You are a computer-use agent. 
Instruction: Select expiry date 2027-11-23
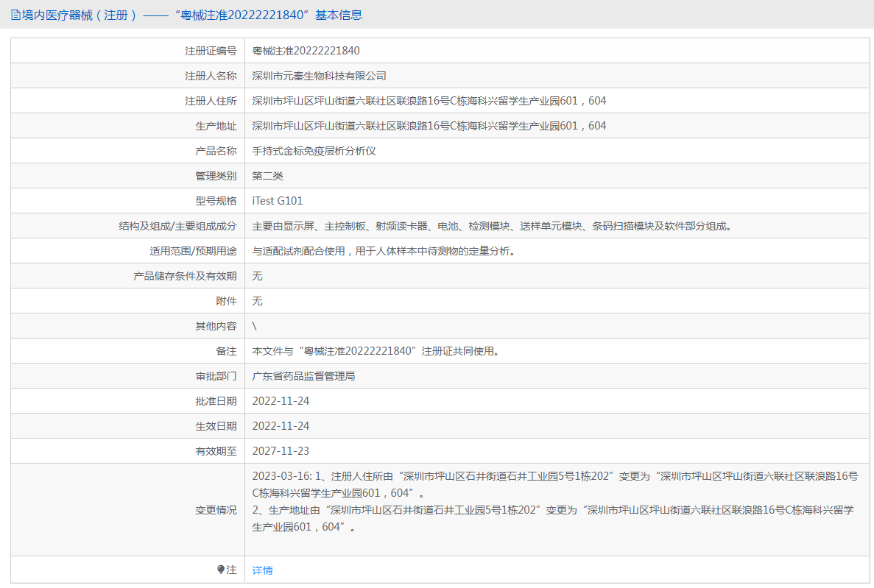[x=281, y=451]
